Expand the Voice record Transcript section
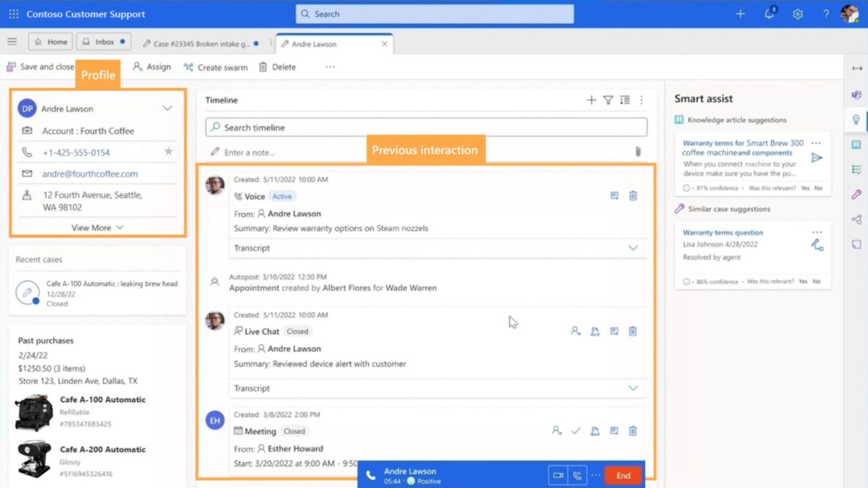Image resolution: width=868 pixels, height=488 pixels. coord(633,248)
